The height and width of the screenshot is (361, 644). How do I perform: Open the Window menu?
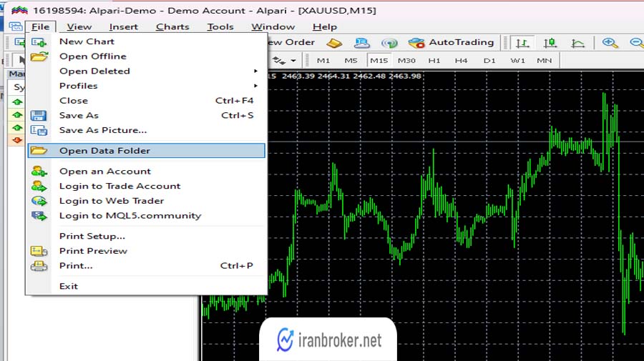click(273, 26)
